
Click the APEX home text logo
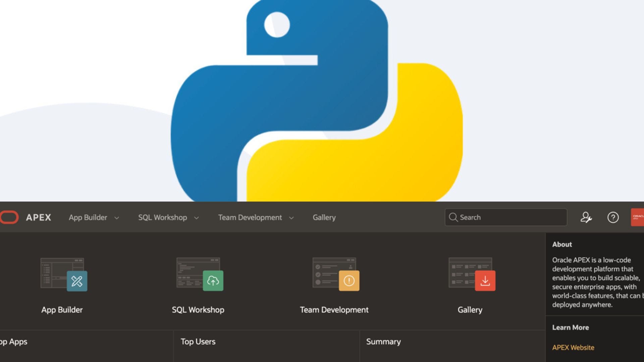point(39,218)
